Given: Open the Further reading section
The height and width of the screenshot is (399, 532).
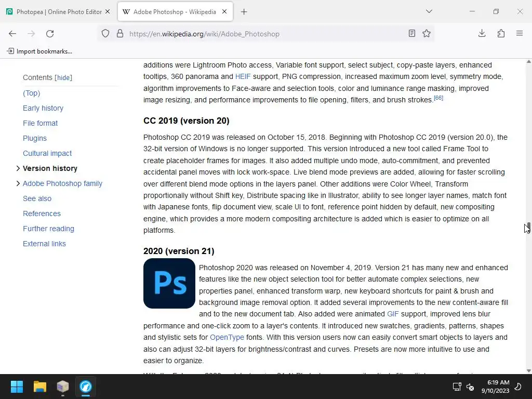Looking at the screenshot, I should click(48, 229).
